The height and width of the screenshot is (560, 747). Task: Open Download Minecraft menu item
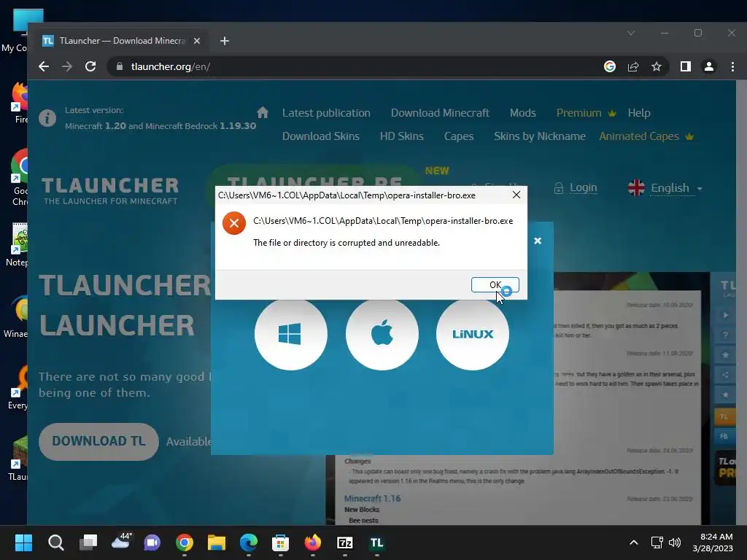pyautogui.click(x=440, y=113)
